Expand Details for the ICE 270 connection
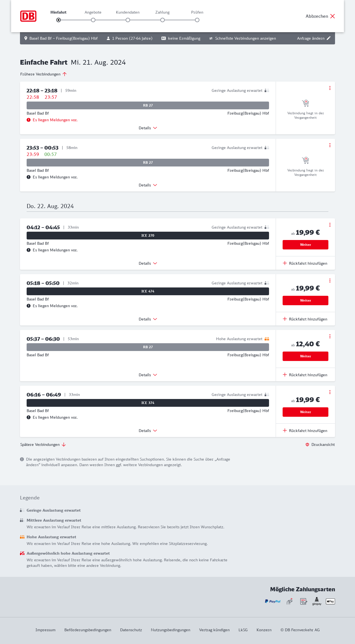 [148, 263]
